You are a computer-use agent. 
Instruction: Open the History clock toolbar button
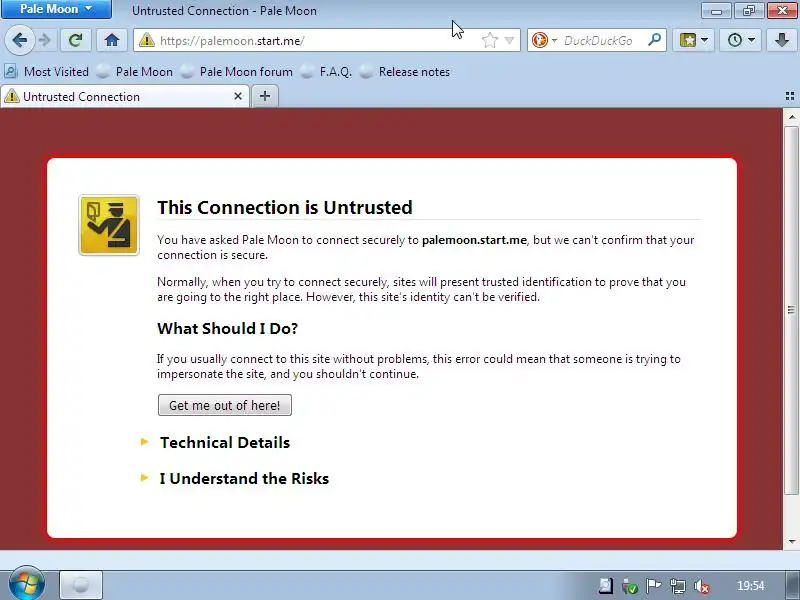tap(740, 40)
